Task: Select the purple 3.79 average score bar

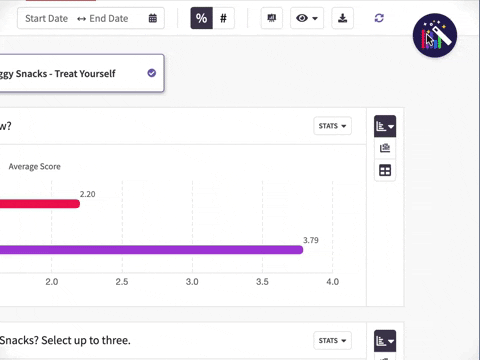Action: tap(151, 250)
